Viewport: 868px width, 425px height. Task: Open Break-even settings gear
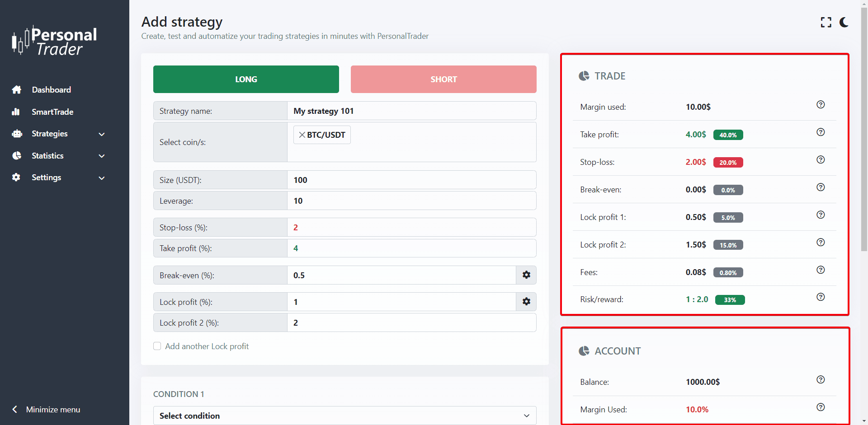pos(526,275)
